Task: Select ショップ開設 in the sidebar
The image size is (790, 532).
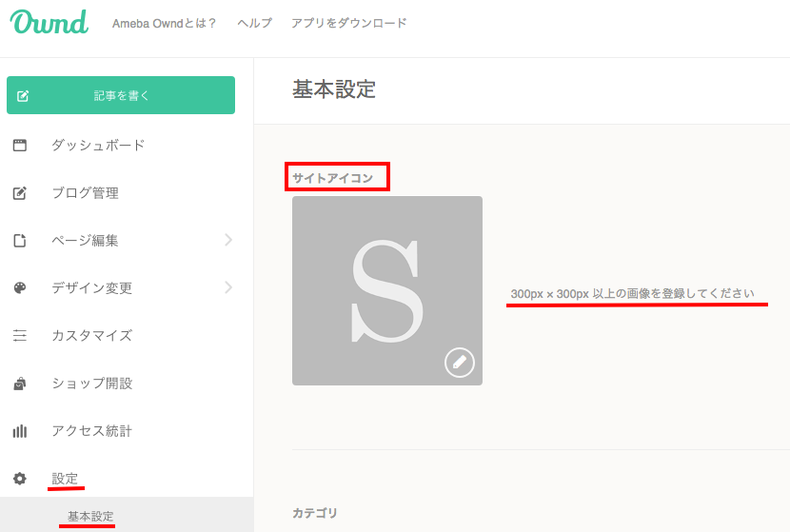Action: 91,384
